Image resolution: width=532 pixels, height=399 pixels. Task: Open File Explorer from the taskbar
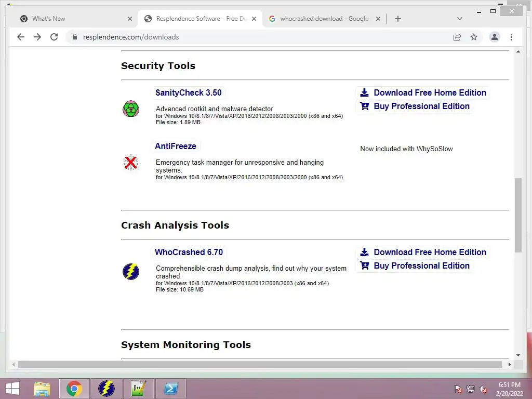[x=42, y=389]
